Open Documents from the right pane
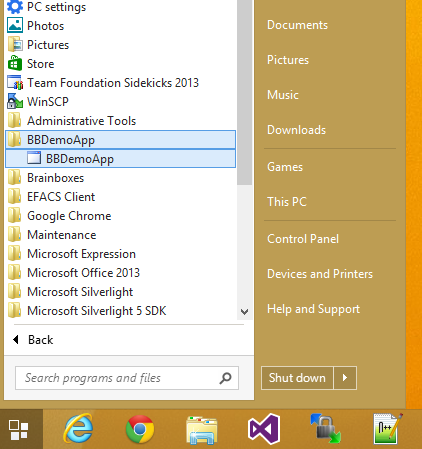 297,25
